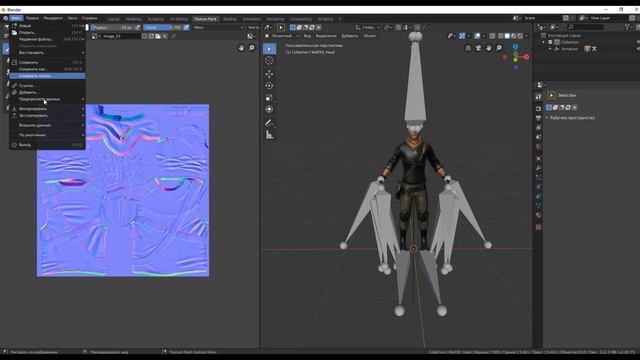Switch to wireframe viewport shading
This screenshot has height=360, width=640.
[501, 36]
